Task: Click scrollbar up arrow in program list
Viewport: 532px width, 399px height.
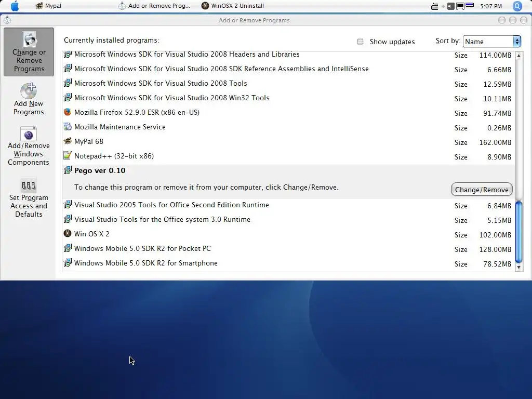Action: click(x=518, y=55)
